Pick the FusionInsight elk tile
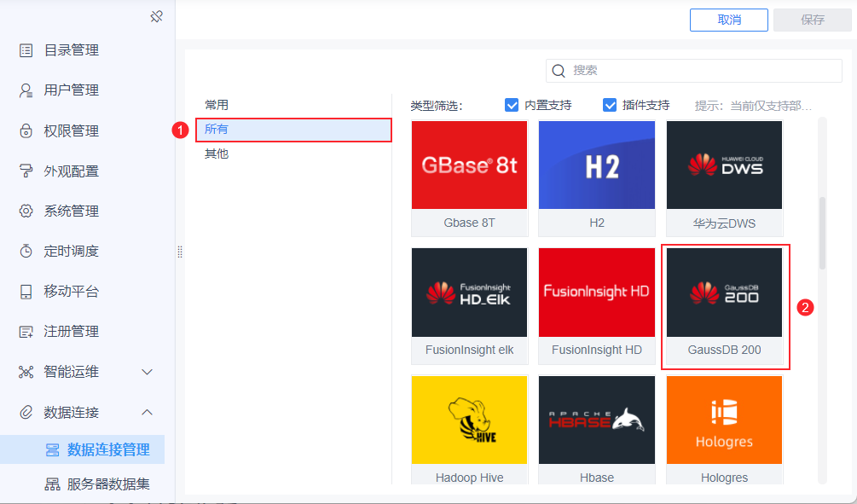 click(470, 306)
